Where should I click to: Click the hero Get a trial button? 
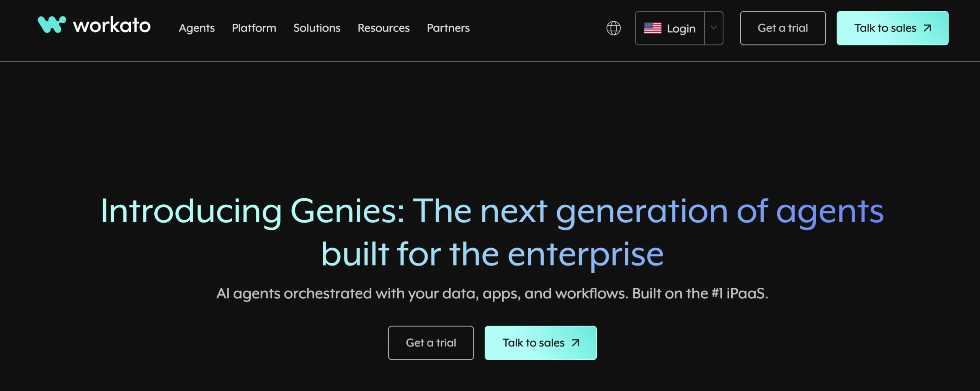click(431, 343)
